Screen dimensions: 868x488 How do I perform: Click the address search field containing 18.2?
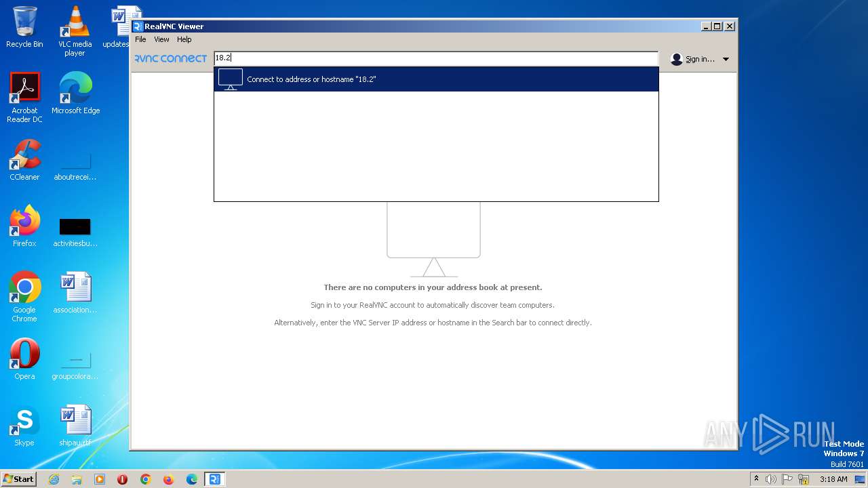click(436, 58)
